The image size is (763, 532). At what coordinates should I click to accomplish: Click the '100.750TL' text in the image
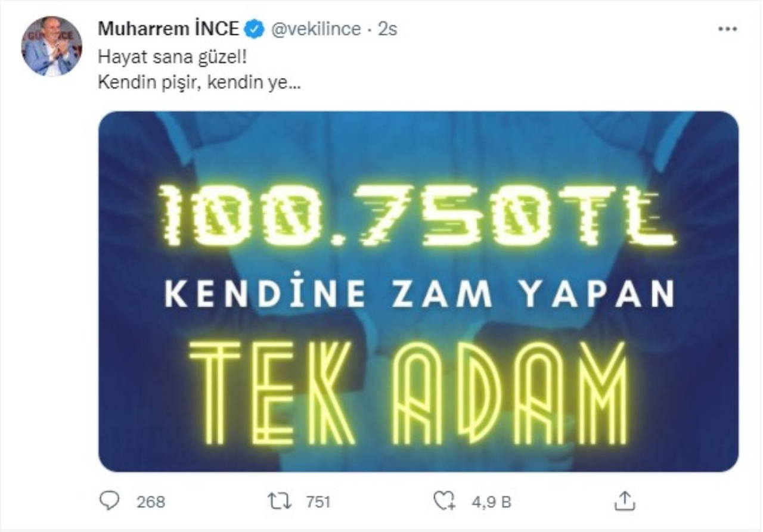(x=417, y=216)
